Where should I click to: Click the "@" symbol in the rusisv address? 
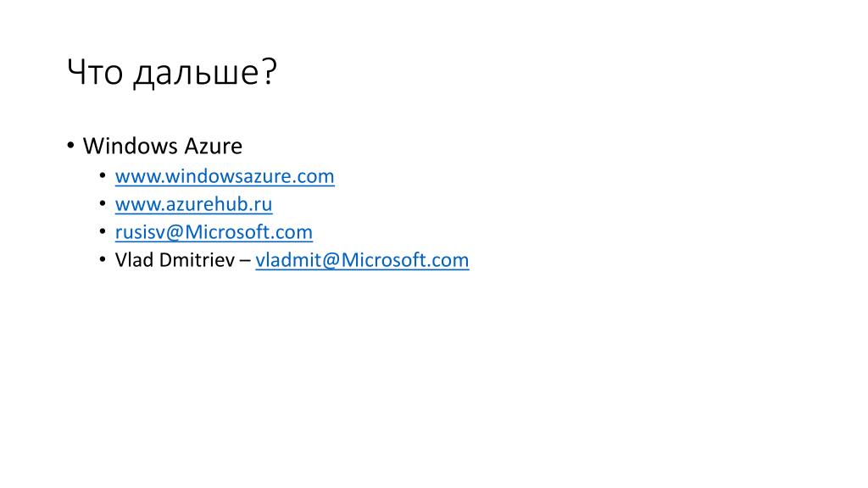tap(175, 232)
